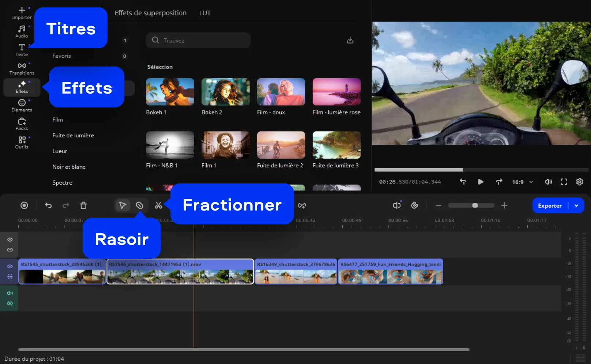This screenshot has height=364, width=591.
Task: Select the Noir et blanc category
Action: click(69, 167)
